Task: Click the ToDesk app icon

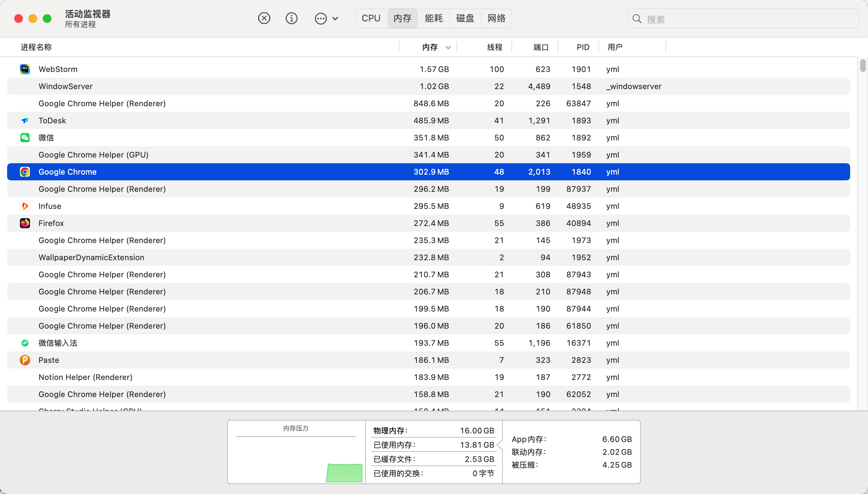Action: [x=25, y=120]
